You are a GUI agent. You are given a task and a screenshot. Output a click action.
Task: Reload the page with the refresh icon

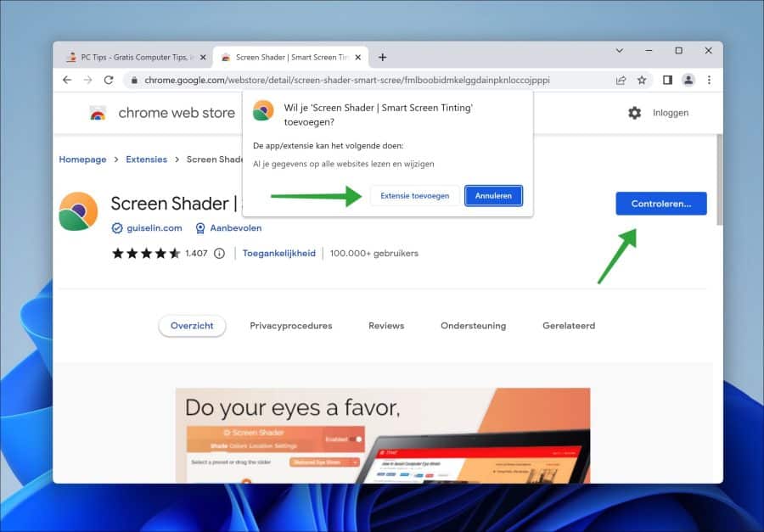click(109, 80)
